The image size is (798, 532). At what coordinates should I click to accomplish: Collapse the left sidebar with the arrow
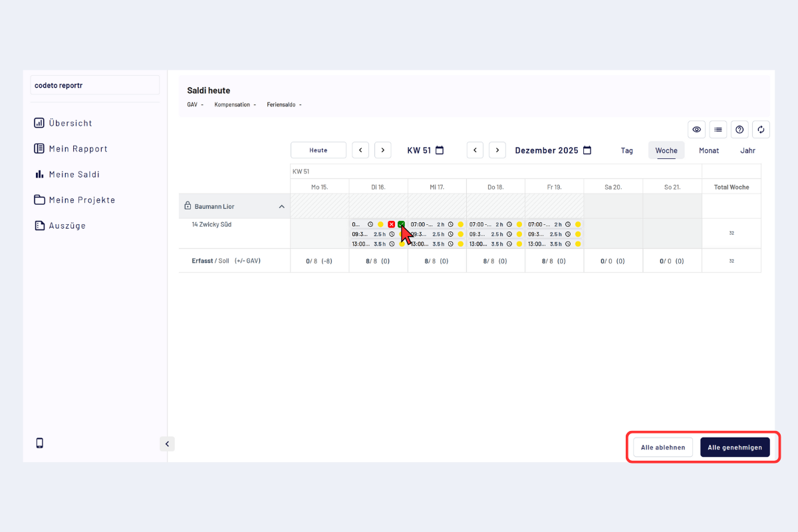(167, 444)
